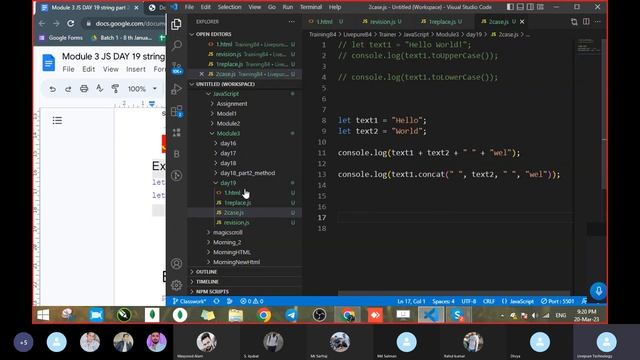The width and height of the screenshot is (640, 360).
Task: Open Explorer panel ellipsis menu
Action: tap(291, 22)
